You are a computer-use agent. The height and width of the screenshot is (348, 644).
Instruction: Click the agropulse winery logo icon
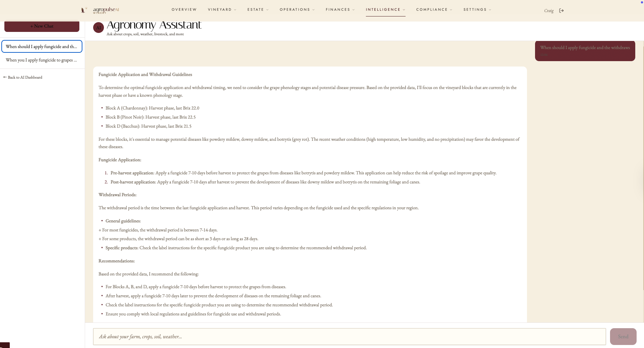84,10
